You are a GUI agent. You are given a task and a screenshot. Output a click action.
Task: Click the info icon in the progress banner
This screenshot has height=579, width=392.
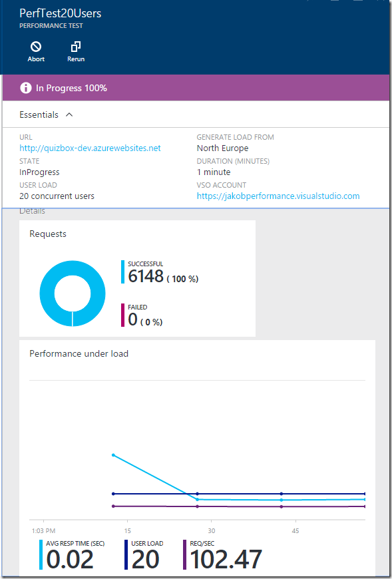(x=26, y=89)
